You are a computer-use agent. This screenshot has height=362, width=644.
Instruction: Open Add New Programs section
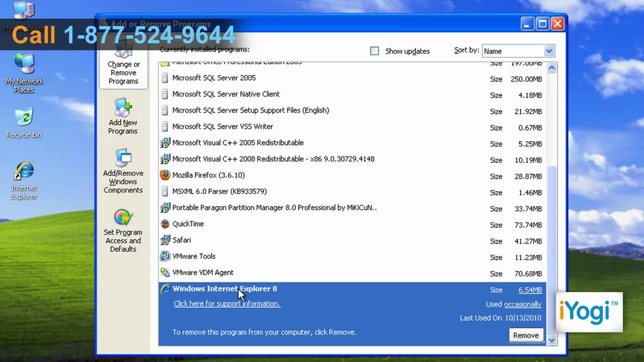tap(123, 117)
